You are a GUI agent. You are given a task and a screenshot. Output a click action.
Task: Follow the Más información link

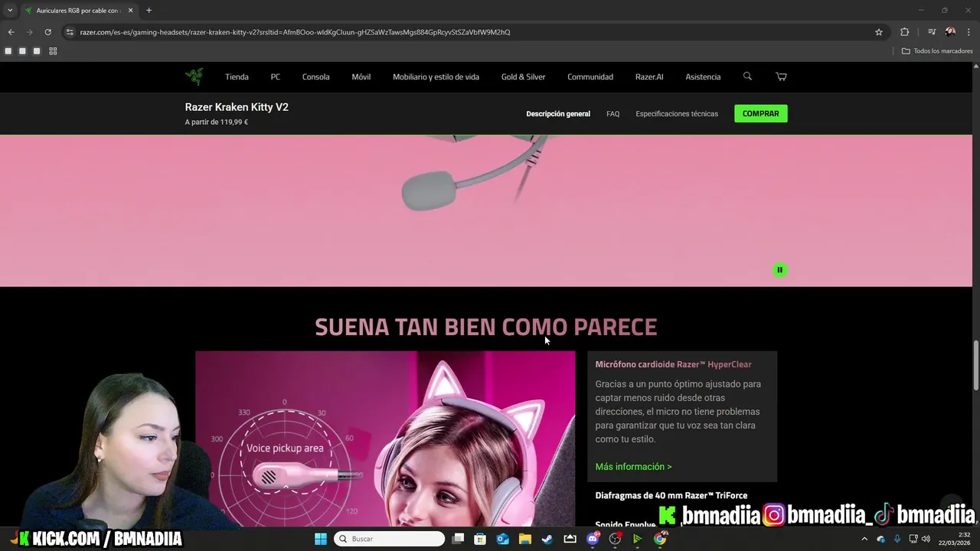click(x=633, y=466)
